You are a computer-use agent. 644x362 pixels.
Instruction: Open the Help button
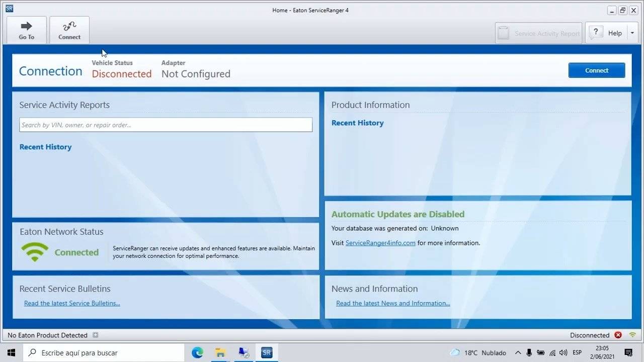[606, 33]
